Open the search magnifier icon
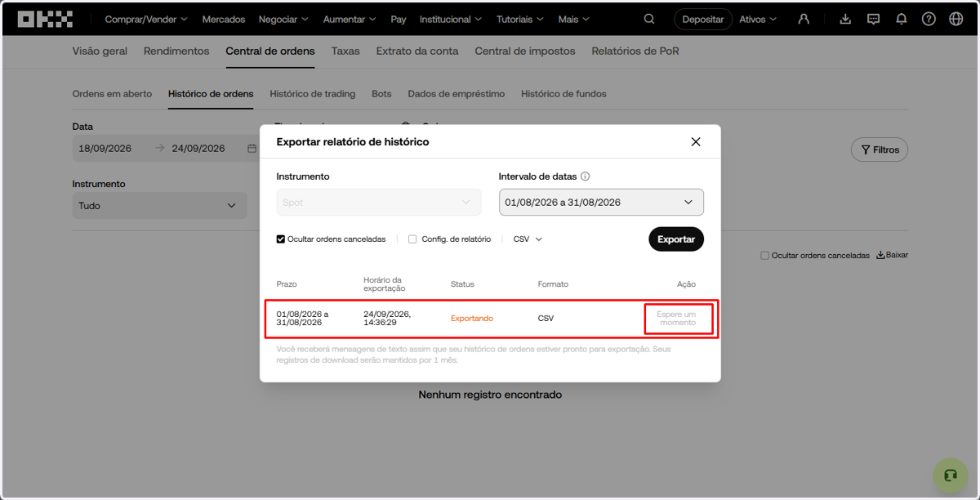Screen dimensions: 980x500 tap(649, 19)
